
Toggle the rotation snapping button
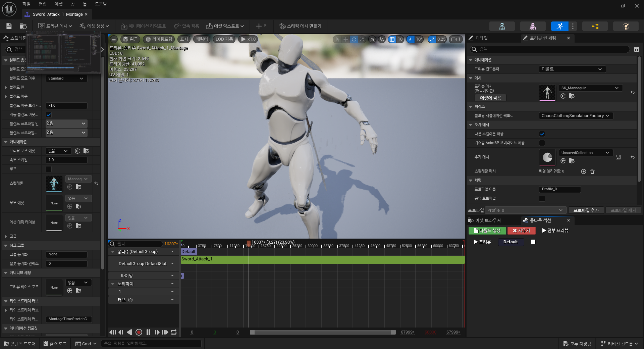(x=411, y=39)
